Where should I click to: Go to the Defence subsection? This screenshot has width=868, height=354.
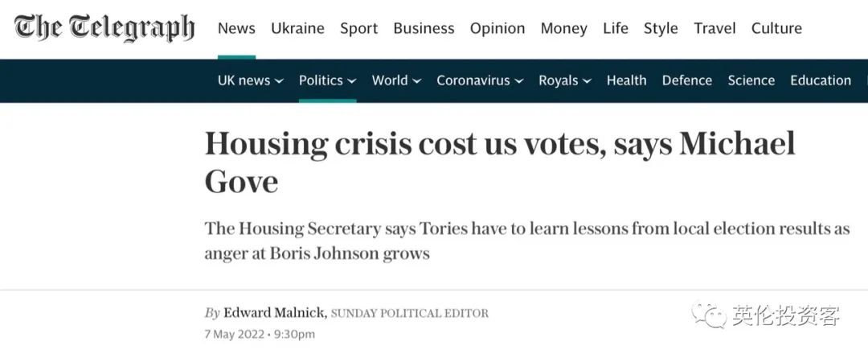pos(686,80)
